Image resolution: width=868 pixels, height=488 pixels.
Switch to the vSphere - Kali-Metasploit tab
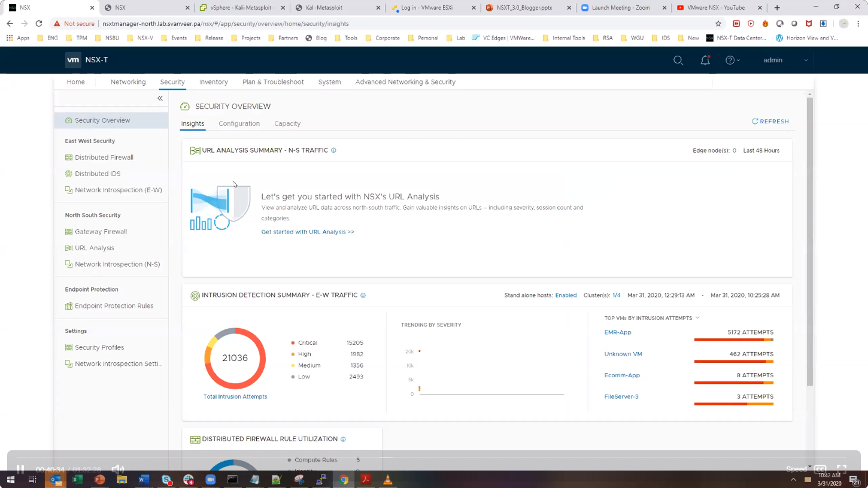click(241, 8)
